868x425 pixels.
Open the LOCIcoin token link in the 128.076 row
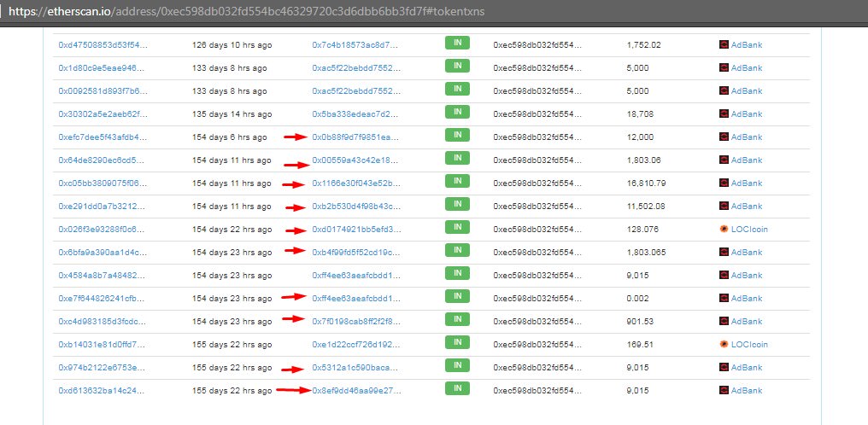(x=749, y=230)
